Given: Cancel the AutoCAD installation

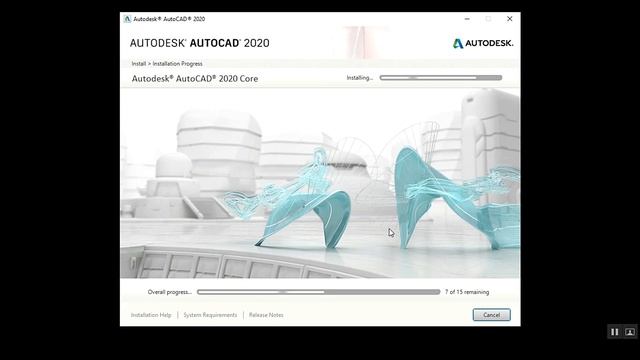Looking at the screenshot, I should (x=491, y=315).
